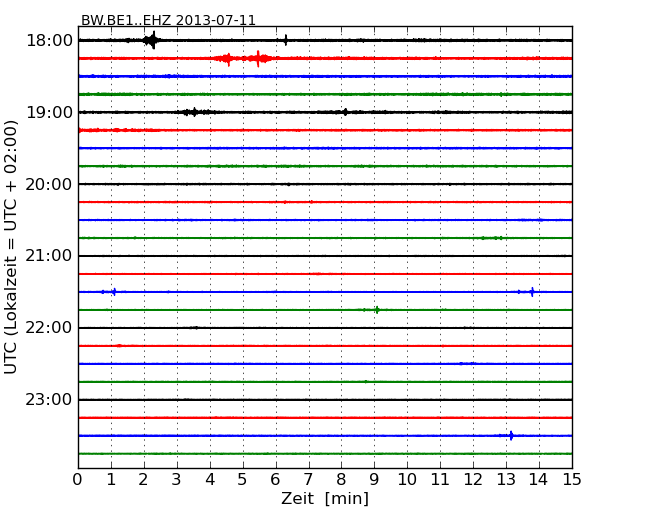Click the x-axis tick label 9

pyautogui.click(x=374, y=479)
